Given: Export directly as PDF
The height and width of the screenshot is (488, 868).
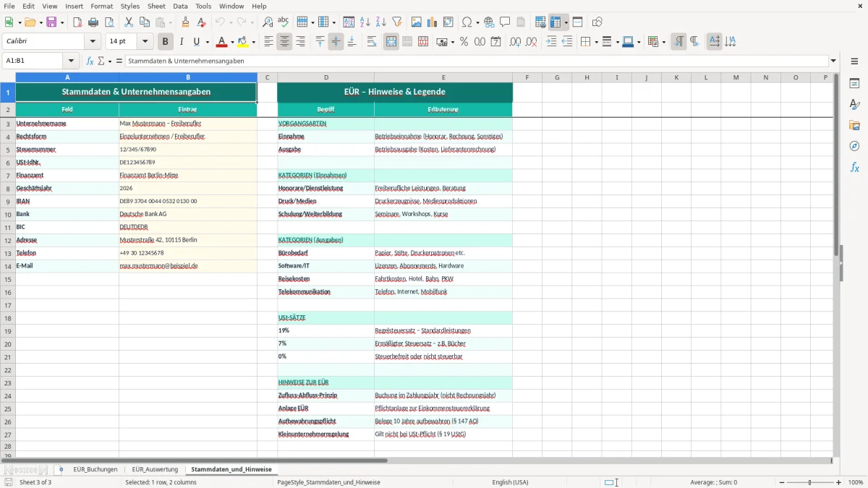Looking at the screenshot, I should [77, 22].
